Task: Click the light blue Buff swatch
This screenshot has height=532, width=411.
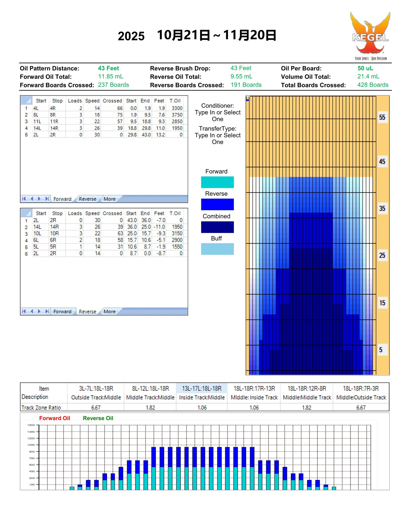Action: [217, 249]
